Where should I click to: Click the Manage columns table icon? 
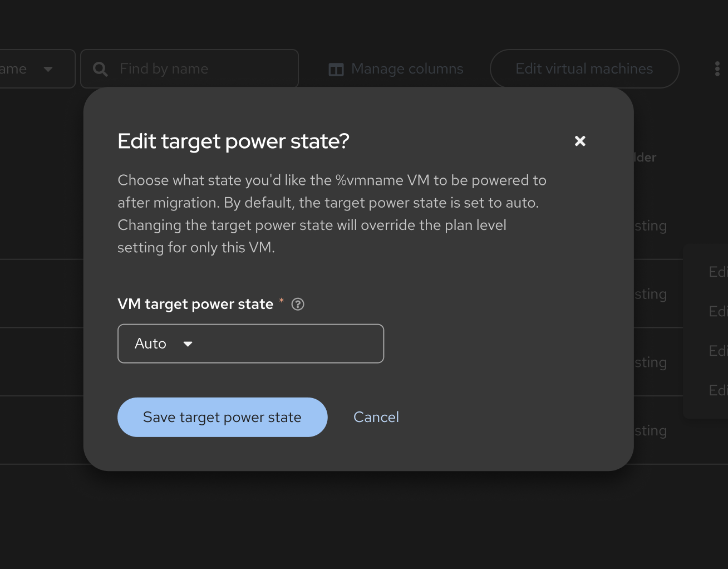pyautogui.click(x=336, y=70)
